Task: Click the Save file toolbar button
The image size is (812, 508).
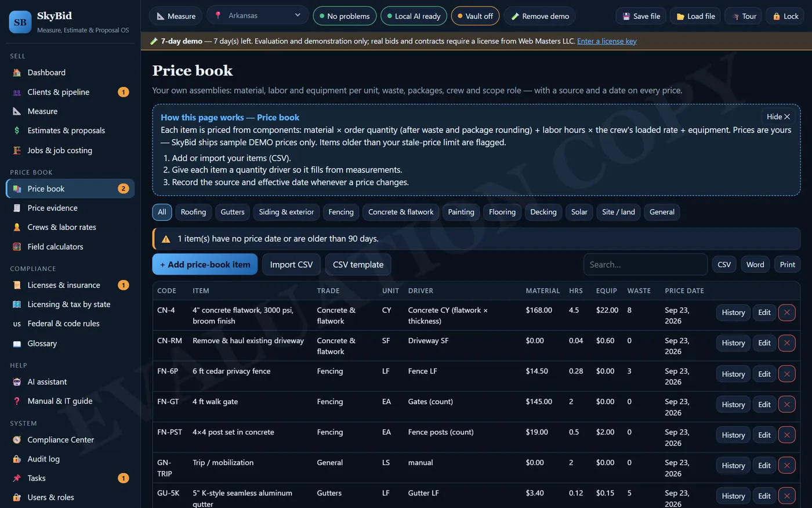Action: point(641,16)
